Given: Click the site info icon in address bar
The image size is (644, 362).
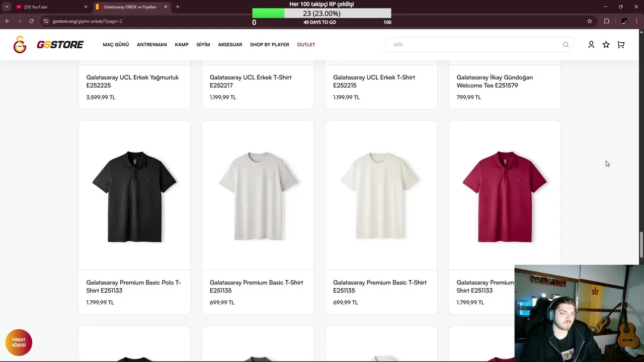Looking at the screenshot, I should (x=46, y=21).
